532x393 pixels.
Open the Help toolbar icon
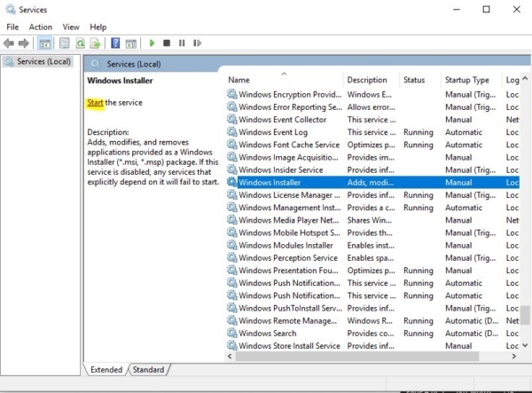[115, 43]
